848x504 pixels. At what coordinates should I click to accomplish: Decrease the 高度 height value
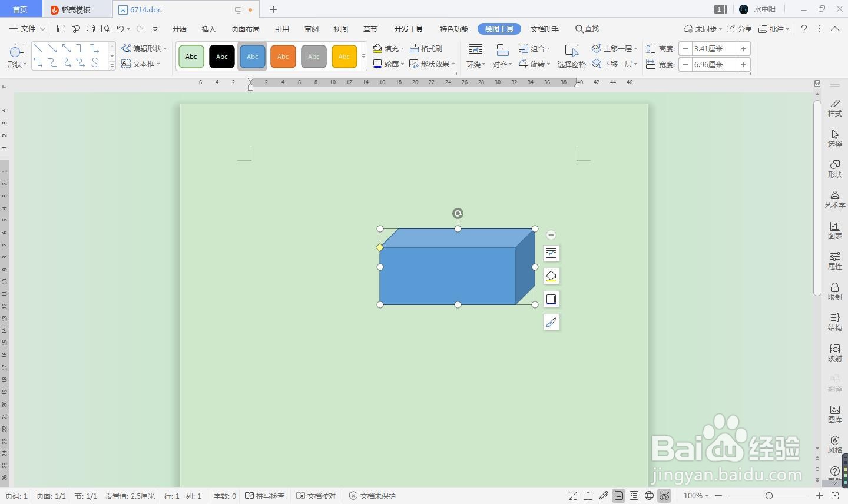tap(685, 49)
